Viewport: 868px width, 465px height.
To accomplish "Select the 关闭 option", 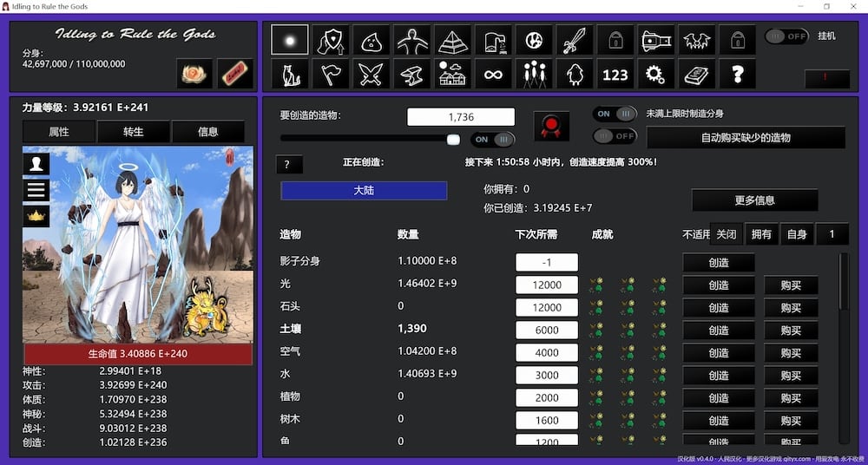I will tap(726, 234).
